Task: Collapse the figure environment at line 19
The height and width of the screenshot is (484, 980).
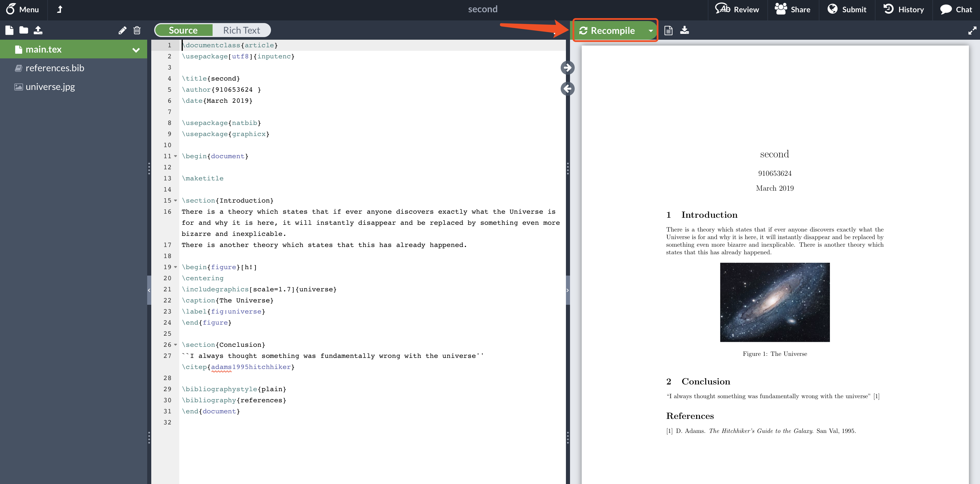Action: coord(176,267)
